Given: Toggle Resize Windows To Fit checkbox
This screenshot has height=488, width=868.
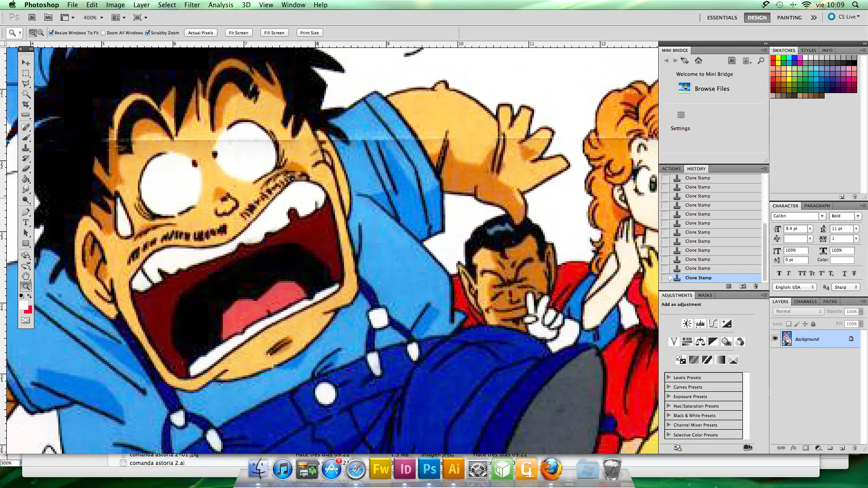Looking at the screenshot, I should [x=52, y=33].
